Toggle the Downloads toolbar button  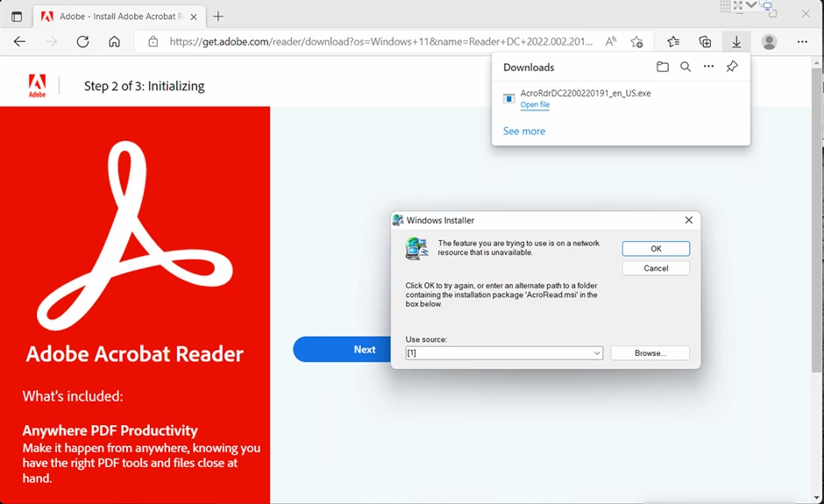click(x=736, y=41)
